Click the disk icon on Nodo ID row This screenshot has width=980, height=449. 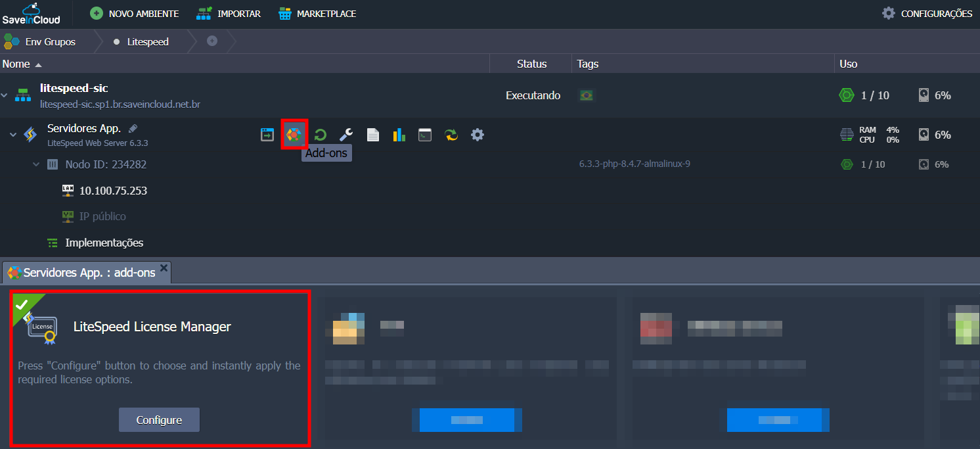click(x=924, y=164)
